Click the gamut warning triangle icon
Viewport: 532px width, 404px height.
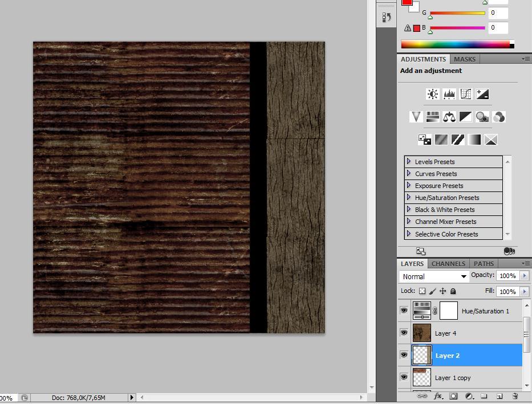tap(408, 28)
